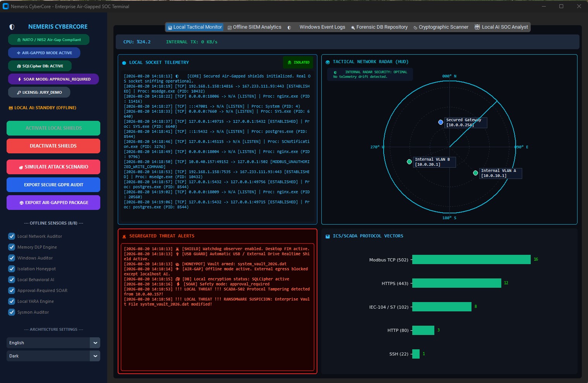Click the SOAR MODE: APPROVAL_REQUIRED badge
The width and height of the screenshot is (588, 383).
pyautogui.click(x=53, y=79)
